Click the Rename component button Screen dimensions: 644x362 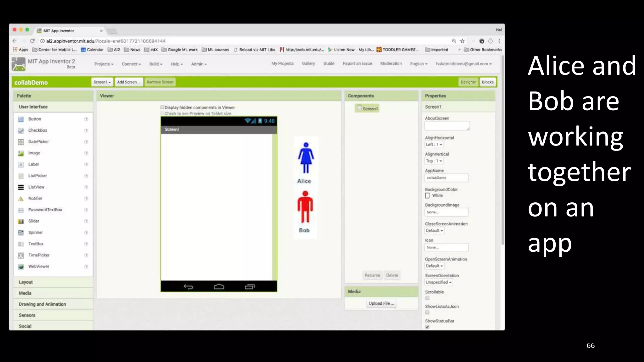(372, 275)
